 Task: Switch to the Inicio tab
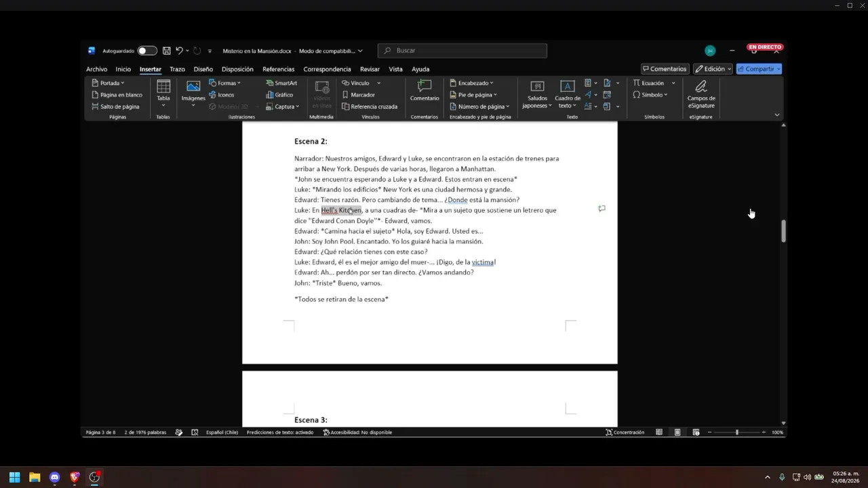(123, 69)
